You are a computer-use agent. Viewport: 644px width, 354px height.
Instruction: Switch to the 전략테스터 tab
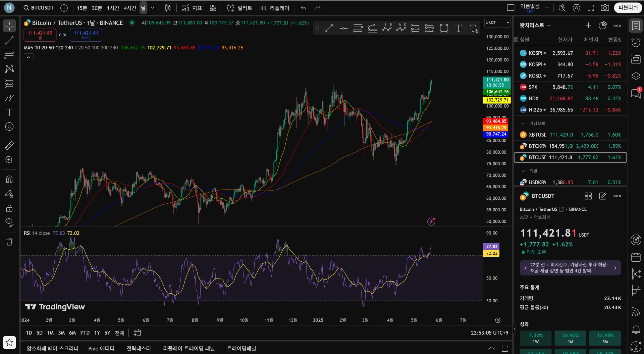click(x=139, y=348)
